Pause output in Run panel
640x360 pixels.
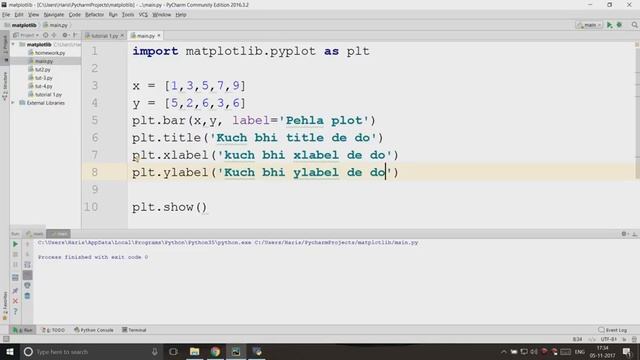[15, 264]
